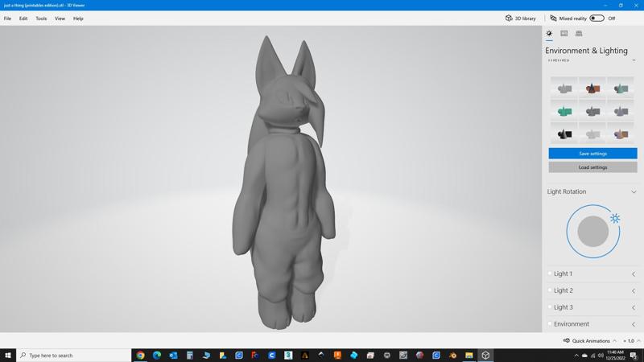Open File Explorer from the taskbar
644x362 pixels.
coord(469,355)
